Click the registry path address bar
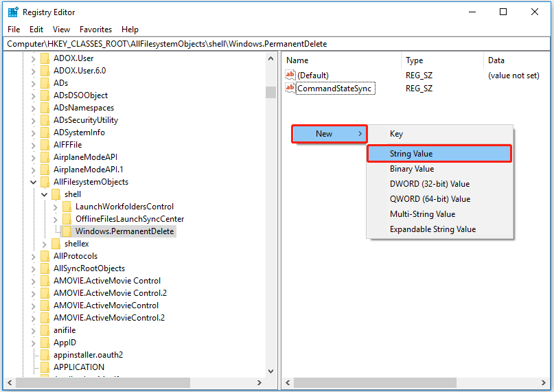Image resolution: width=554 pixels, height=392 pixels. pos(275,43)
